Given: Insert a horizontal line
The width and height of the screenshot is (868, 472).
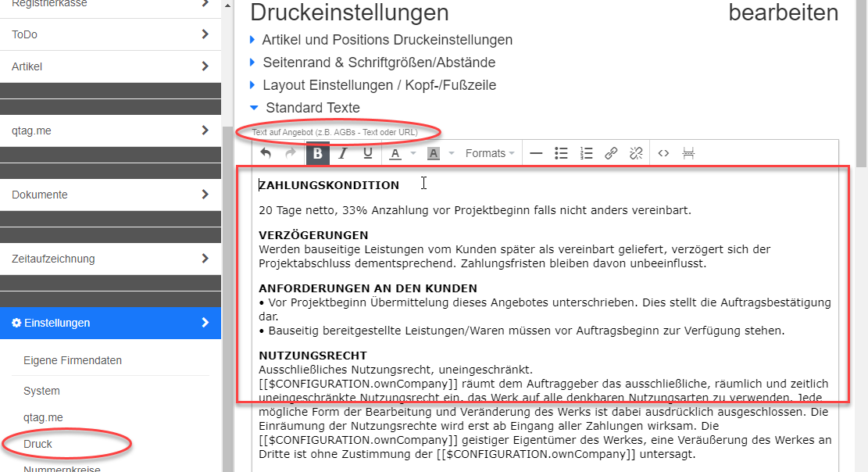Looking at the screenshot, I should [536, 153].
